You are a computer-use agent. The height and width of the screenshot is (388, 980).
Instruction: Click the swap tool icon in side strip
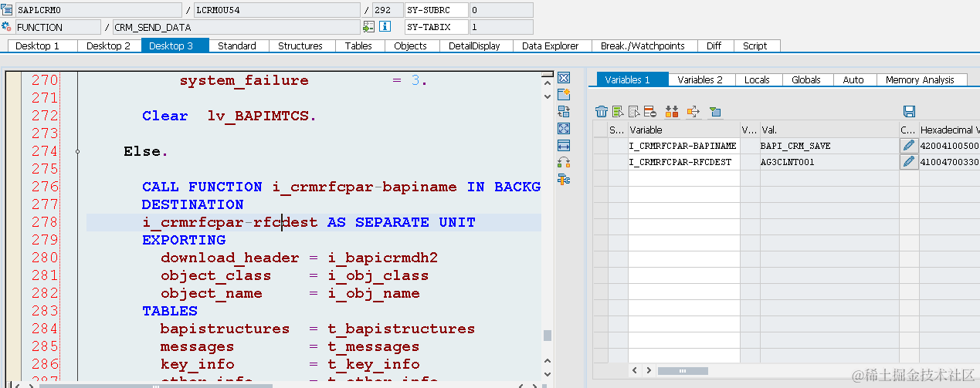click(564, 111)
